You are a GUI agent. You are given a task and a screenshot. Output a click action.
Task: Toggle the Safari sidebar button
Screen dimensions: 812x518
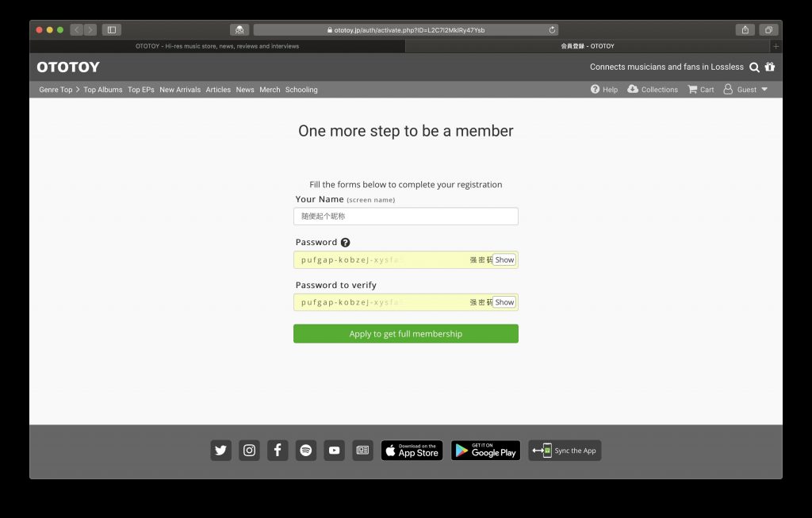click(111, 30)
